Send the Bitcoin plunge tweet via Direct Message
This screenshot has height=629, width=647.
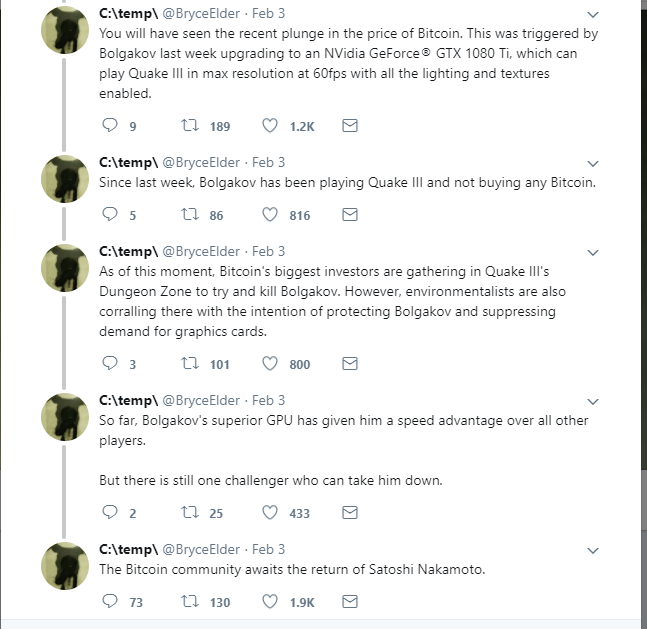pos(350,126)
